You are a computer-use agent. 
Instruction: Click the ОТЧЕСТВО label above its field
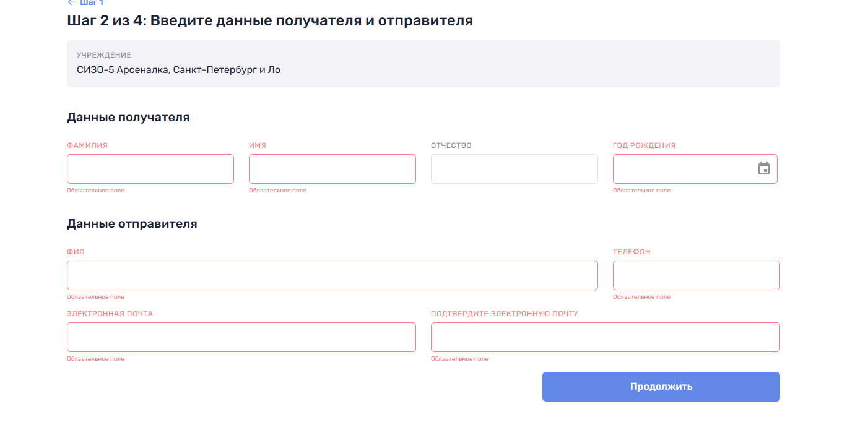[451, 145]
